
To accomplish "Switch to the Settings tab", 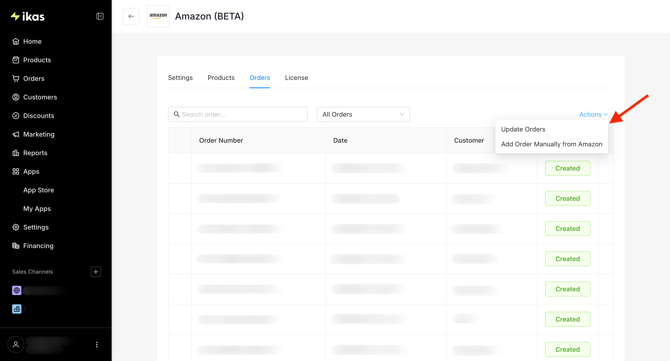I will coord(180,78).
